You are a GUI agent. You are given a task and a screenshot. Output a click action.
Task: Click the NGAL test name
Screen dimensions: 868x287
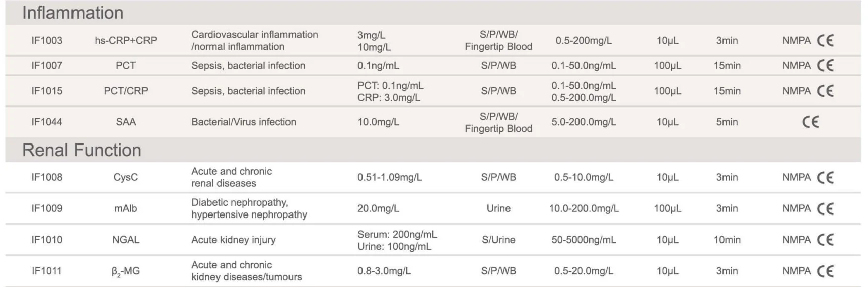pos(126,240)
